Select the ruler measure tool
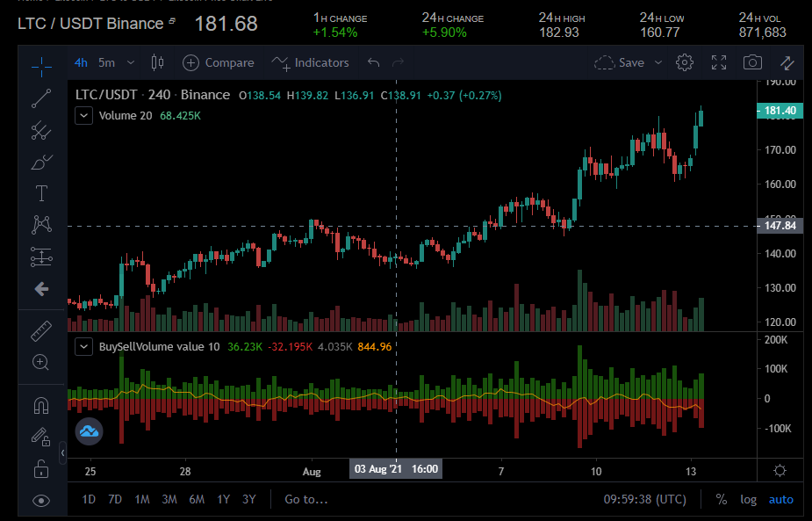Screen dimensions: 812x521 click(41, 330)
